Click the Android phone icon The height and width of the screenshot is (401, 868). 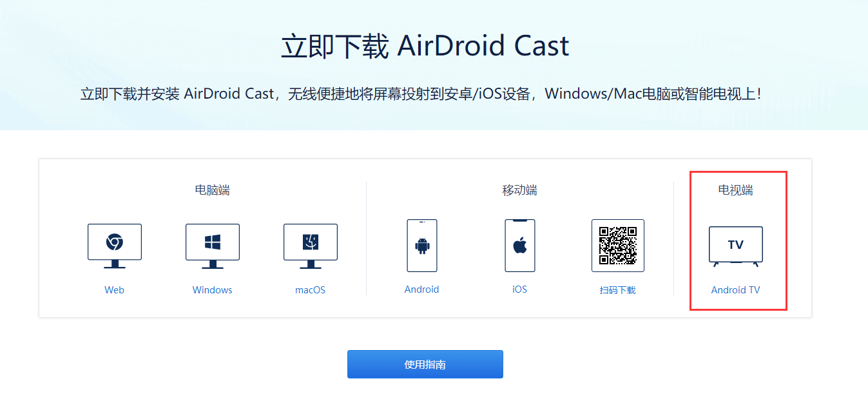point(422,246)
